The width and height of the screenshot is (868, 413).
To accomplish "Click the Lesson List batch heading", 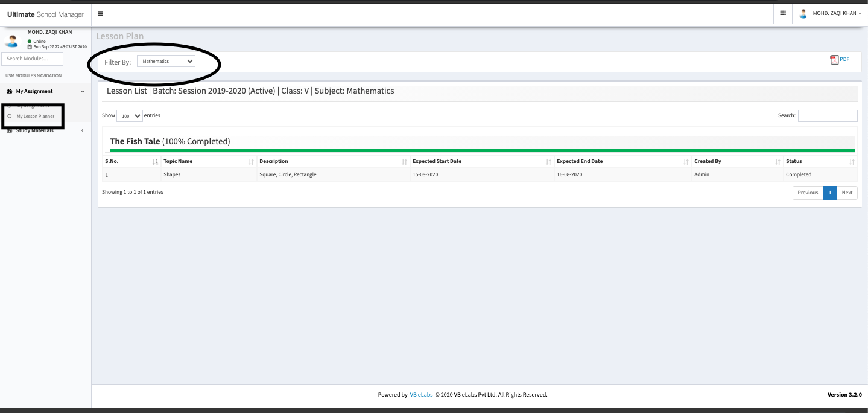I will 250,91.
